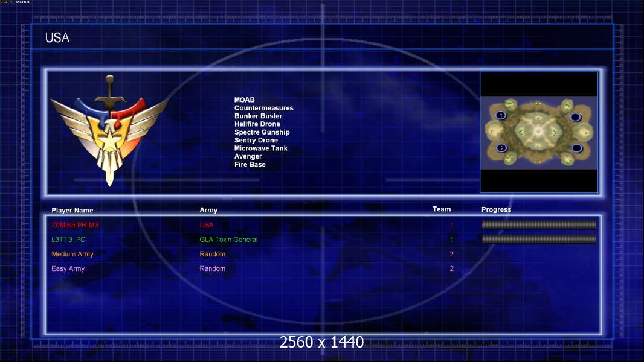Select Bunker Buster entry
This screenshot has width=644, height=362.
258,116
